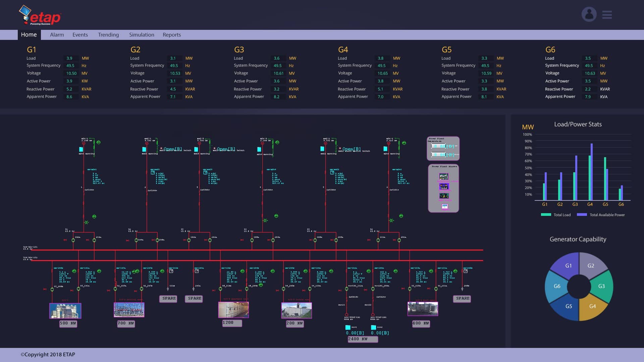Click the bottom report icon in Power Plant Alarms

pyautogui.click(x=445, y=206)
